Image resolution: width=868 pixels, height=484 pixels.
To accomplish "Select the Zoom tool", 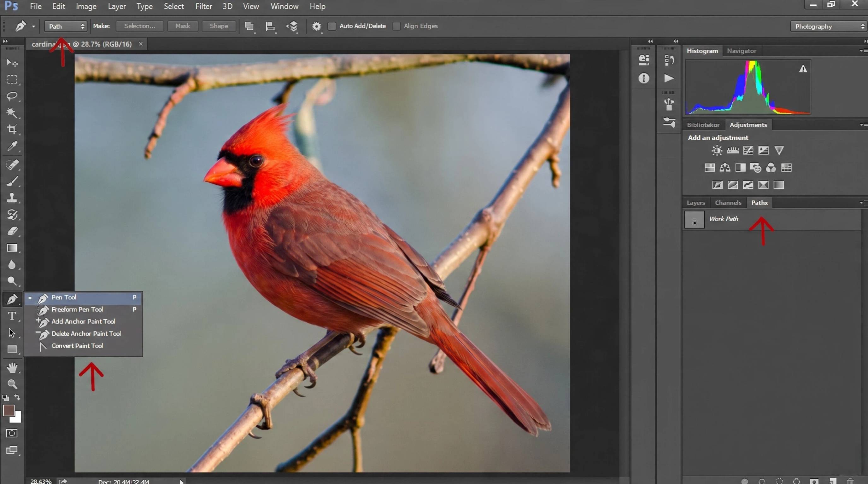I will [x=12, y=384].
